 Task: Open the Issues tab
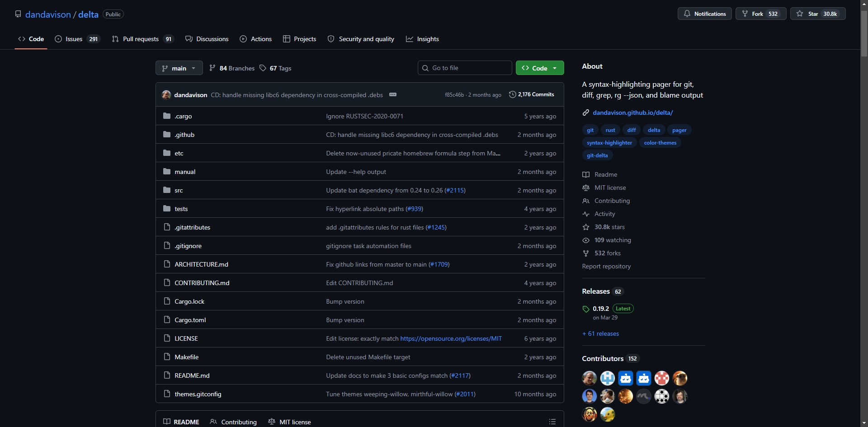(77, 39)
